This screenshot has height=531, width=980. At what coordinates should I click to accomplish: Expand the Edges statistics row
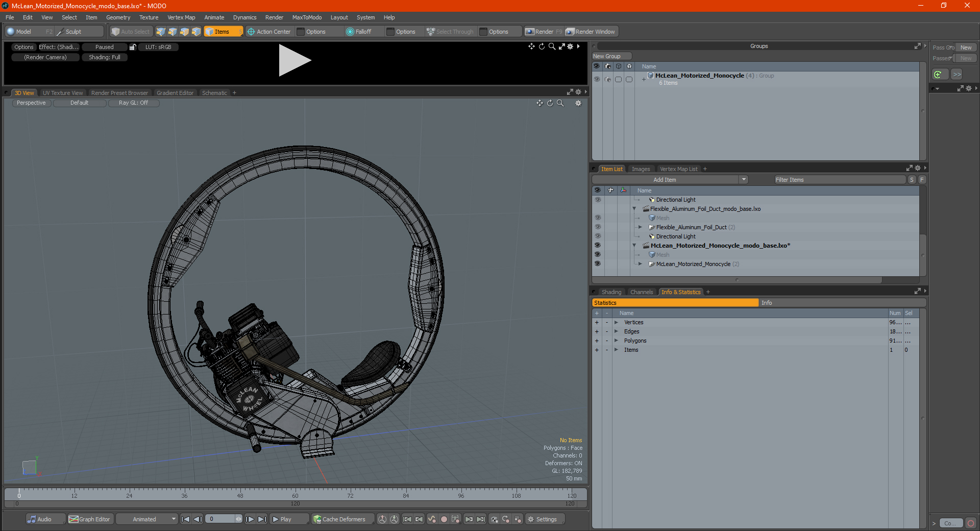[616, 331]
